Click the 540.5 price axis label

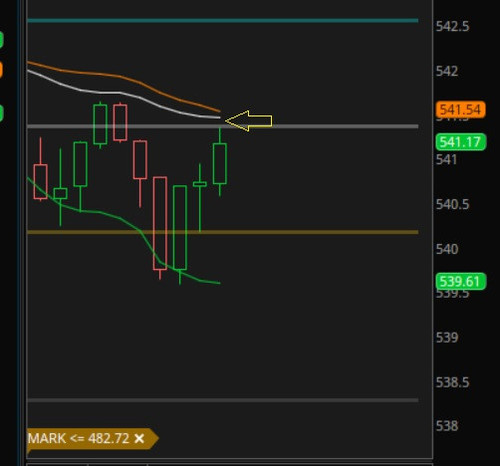coord(452,204)
